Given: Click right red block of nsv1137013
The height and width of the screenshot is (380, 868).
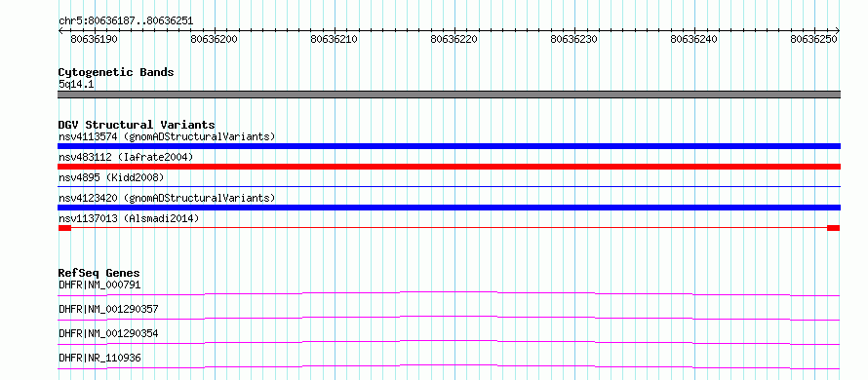Looking at the screenshot, I should (x=834, y=228).
